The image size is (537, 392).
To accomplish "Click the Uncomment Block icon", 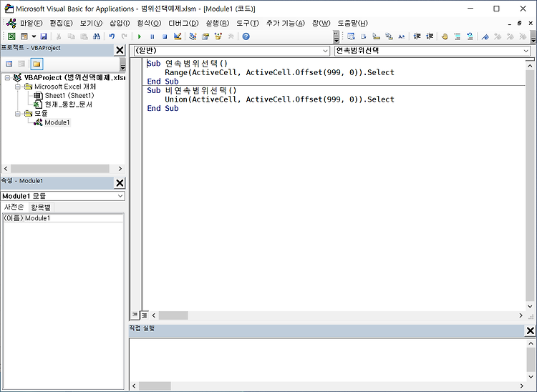I will coord(470,36).
